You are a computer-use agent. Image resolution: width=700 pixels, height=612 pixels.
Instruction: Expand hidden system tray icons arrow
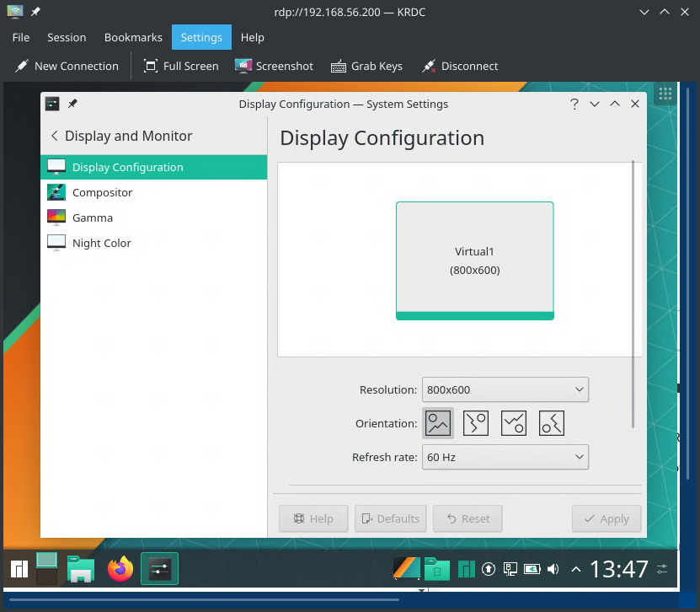(x=576, y=569)
